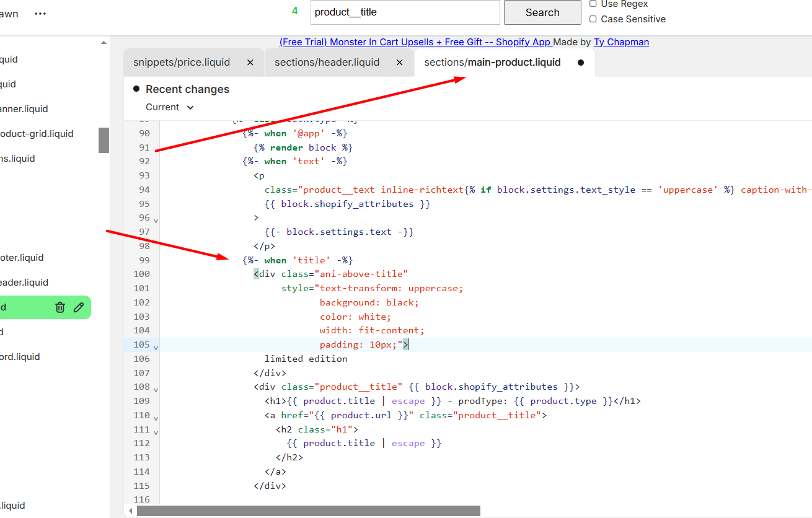812x518 pixels.
Task: Collapse code fold at line 96
Action: coord(156,221)
